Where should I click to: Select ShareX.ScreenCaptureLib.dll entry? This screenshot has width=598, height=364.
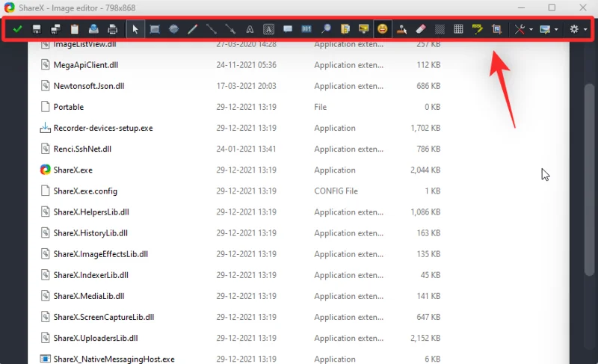104,317
